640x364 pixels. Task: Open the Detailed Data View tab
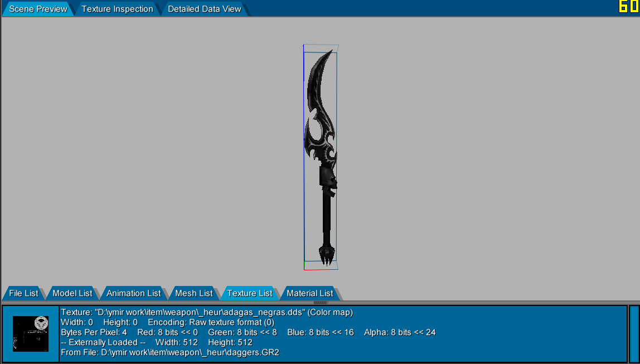(x=205, y=9)
